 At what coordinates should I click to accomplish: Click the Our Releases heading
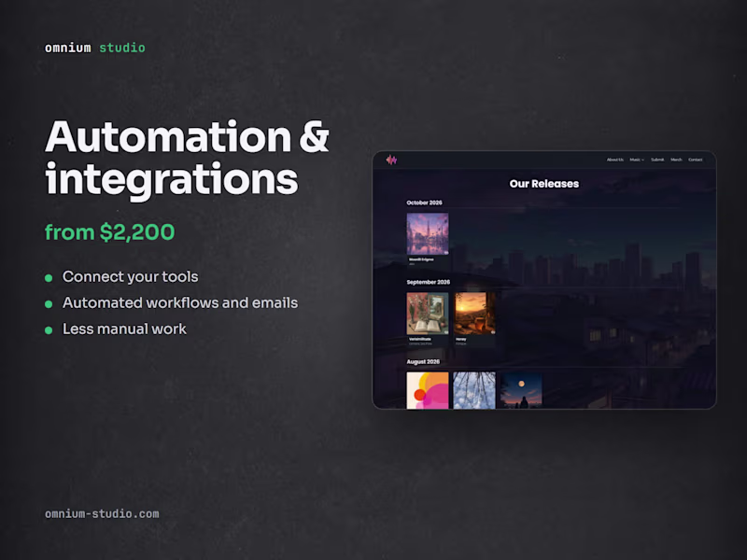point(544,184)
